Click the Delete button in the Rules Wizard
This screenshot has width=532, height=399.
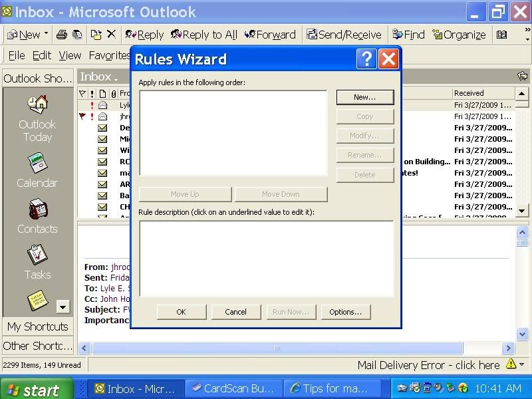[x=365, y=175]
